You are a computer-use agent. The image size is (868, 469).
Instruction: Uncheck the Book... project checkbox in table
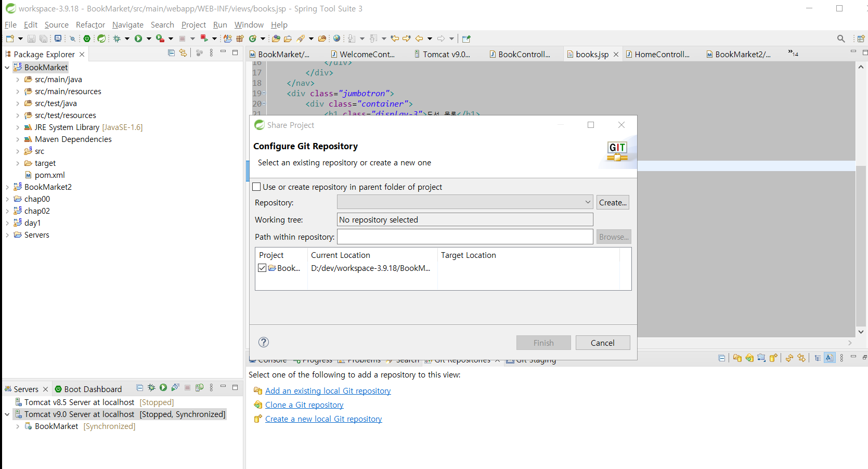(x=262, y=268)
